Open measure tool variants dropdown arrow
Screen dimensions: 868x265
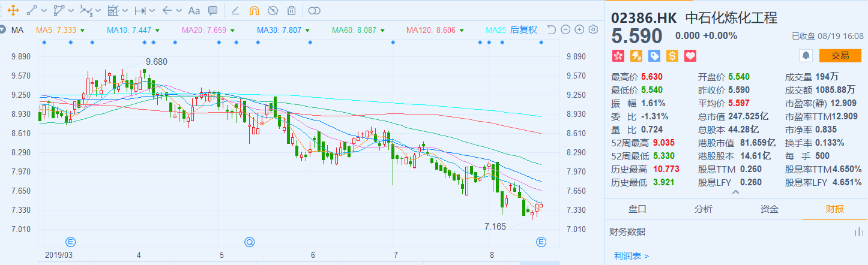[152, 11]
